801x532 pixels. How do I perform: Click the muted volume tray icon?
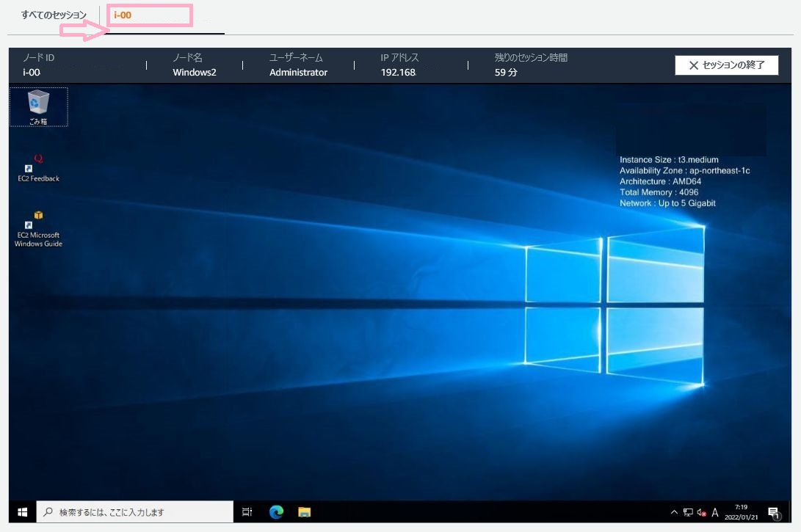tap(701, 512)
